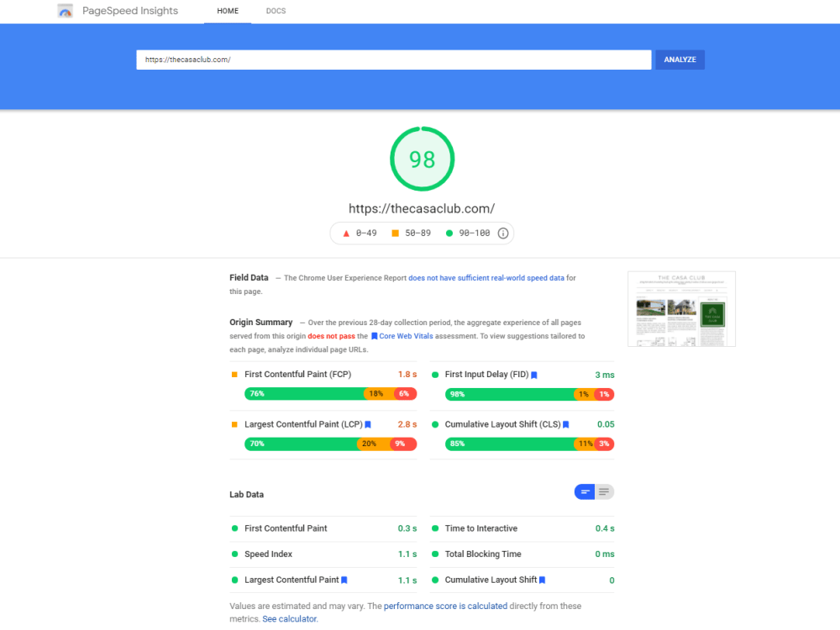Click the 2.8 s LCP value

pos(407,425)
